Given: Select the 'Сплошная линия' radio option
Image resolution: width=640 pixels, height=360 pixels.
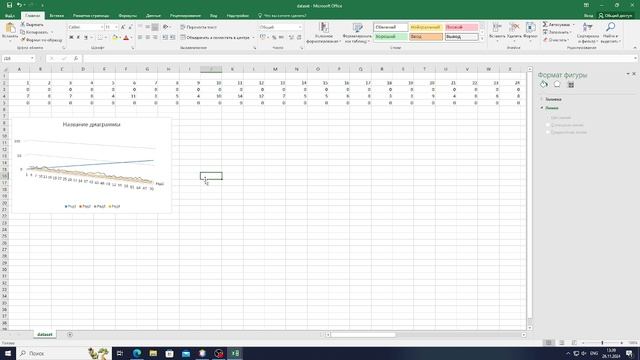Looking at the screenshot, I should (x=548, y=125).
